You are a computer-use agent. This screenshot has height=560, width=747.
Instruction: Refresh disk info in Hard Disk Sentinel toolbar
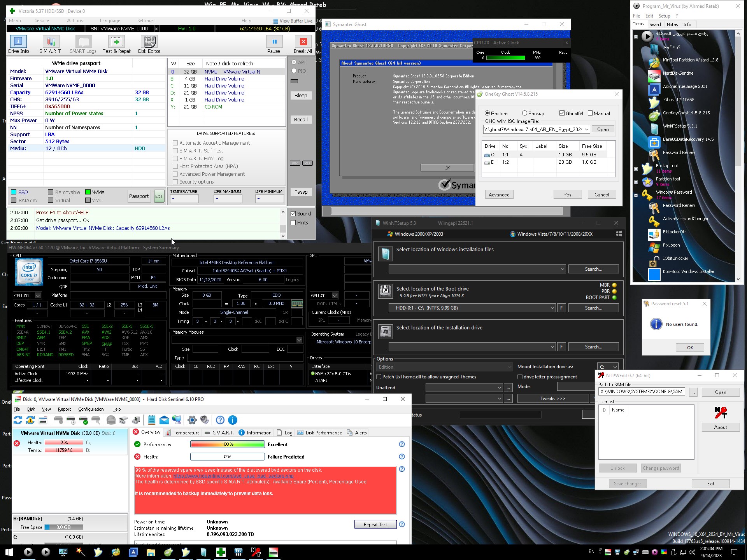pyautogui.click(x=18, y=420)
